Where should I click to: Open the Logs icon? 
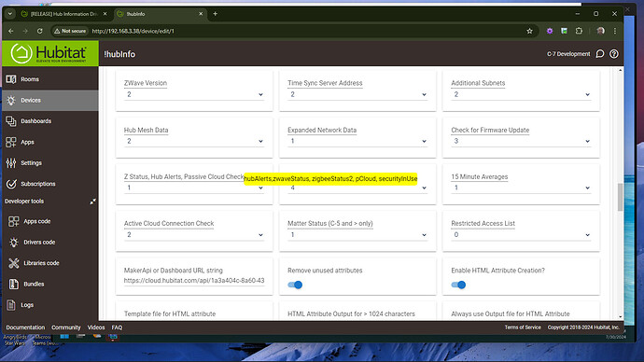(x=11, y=305)
